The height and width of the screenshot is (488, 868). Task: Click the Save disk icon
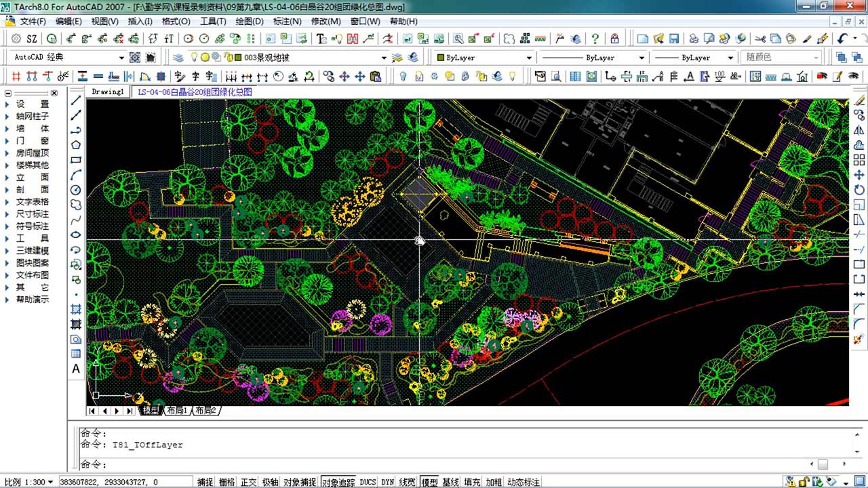click(x=674, y=39)
